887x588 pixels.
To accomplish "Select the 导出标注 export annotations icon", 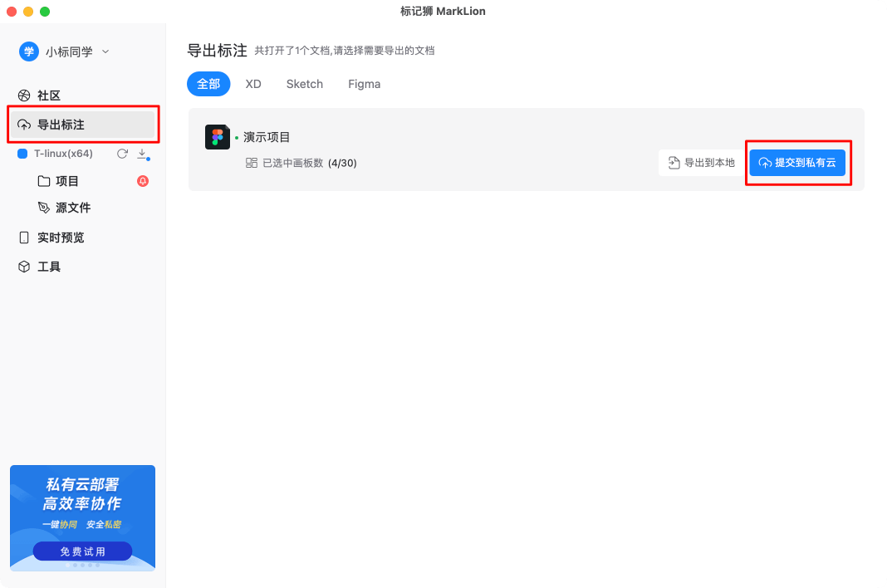I will 24,125.
